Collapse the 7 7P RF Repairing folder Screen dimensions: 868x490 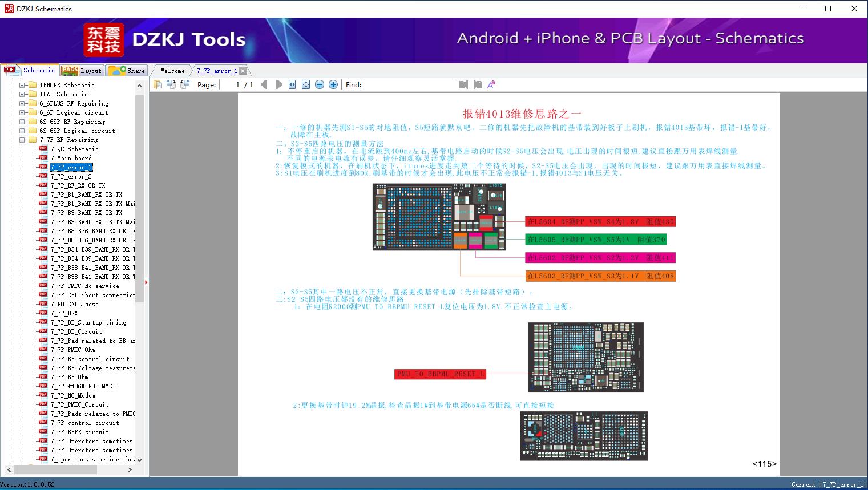click(22, 140)
